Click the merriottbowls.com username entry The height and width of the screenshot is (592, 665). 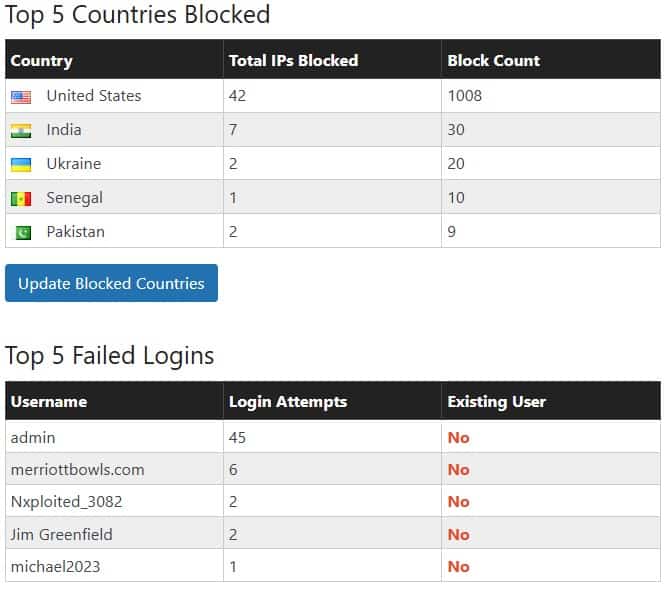(x=77, y=469)
